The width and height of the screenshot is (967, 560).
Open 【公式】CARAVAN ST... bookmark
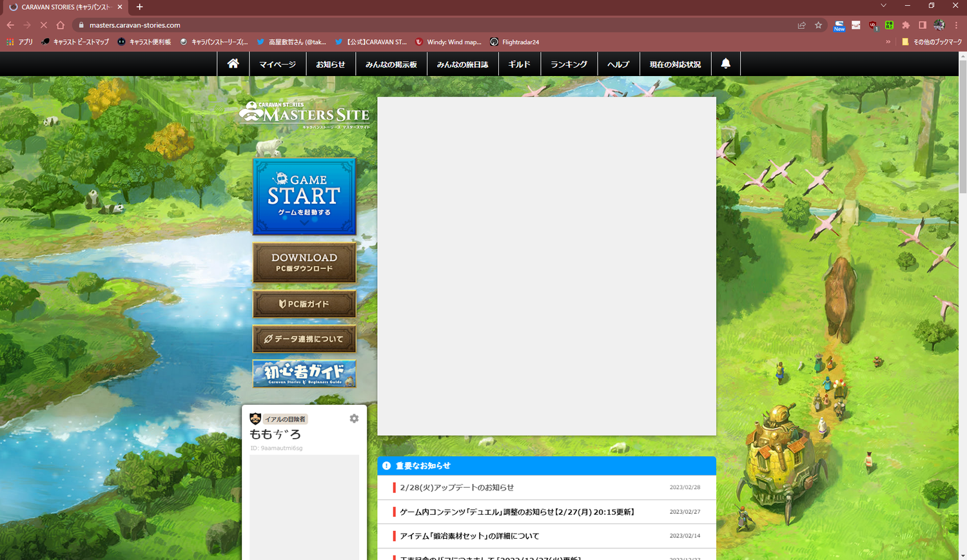click(x=371, y=42)
